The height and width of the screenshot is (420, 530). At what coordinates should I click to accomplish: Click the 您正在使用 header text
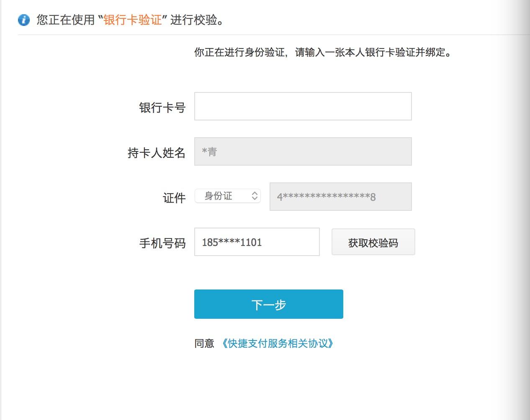66,20
